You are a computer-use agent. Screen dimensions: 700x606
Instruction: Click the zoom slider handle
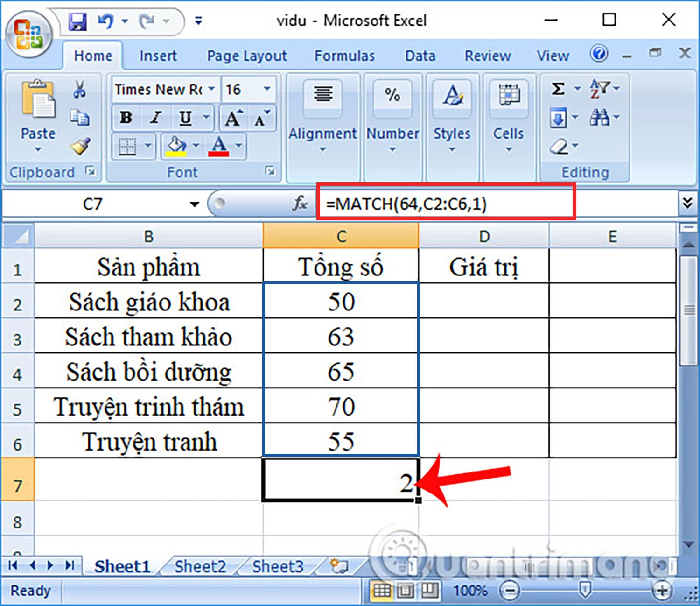pos(585,590)
